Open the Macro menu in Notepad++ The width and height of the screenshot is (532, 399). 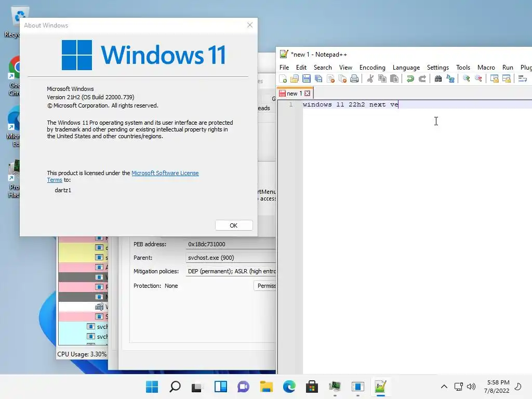pos(486,68)
